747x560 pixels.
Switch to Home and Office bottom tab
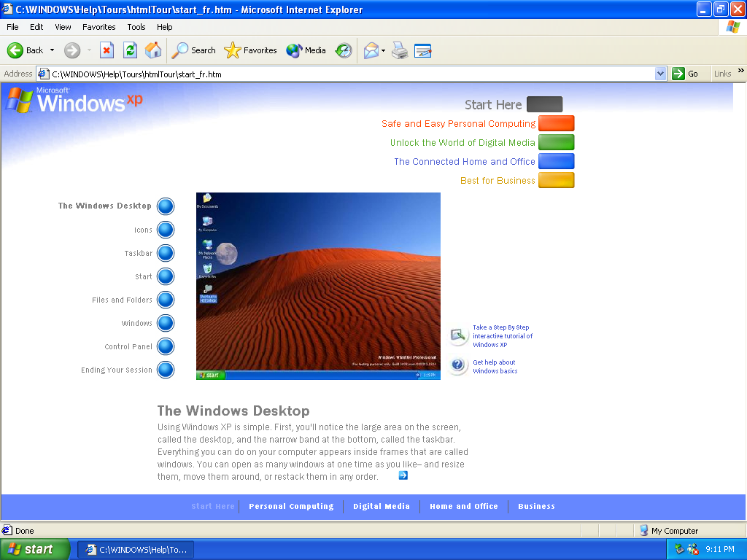coord(463,506)
